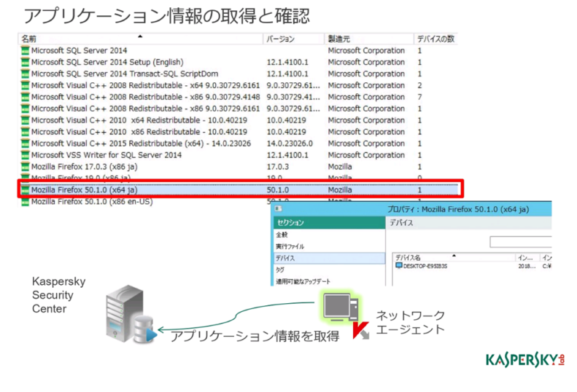The height and width of the screenshot is (392, 577).
Task: Click icon of Mozilla Firefox 17.0.3 row
Action: point(25,167)
